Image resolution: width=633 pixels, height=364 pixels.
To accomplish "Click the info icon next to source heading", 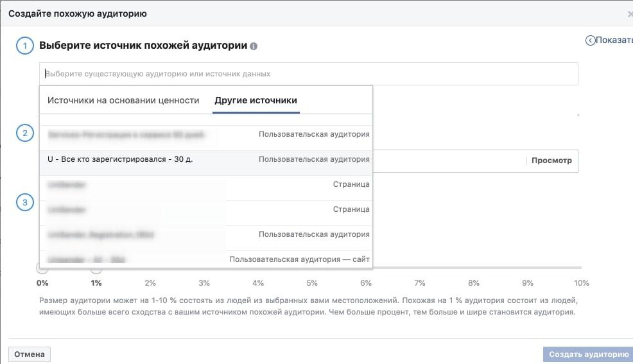I will tap(254, 46).
